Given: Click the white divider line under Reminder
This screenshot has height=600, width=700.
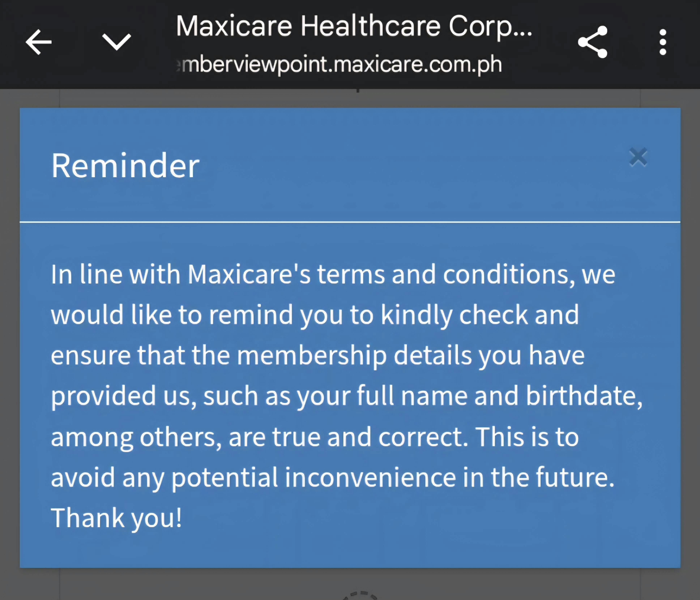Looking at the screenshot, I should point(350,222).
